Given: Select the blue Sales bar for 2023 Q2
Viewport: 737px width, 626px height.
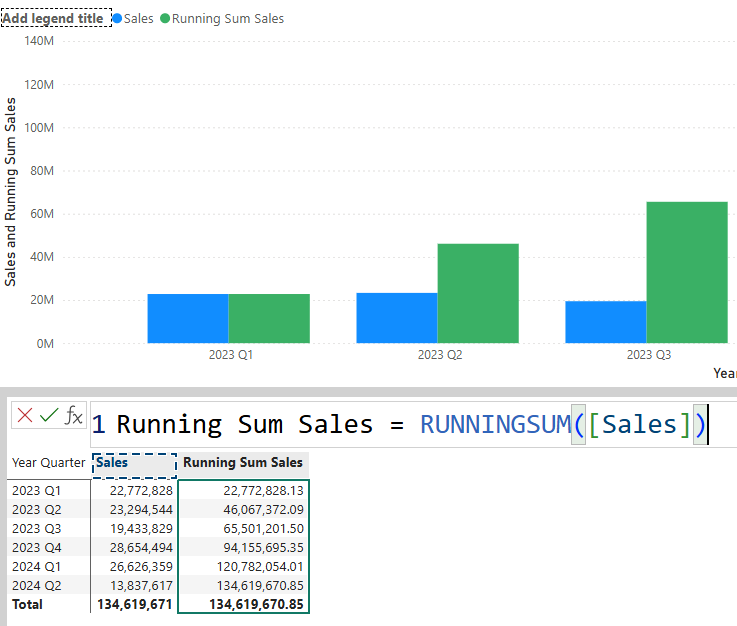Looking at the screenshot, I should coord(397,318).
